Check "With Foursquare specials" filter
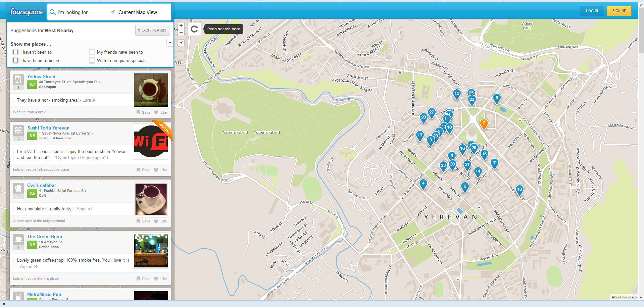The image size is (644, 307). click(x=92, y=60)
